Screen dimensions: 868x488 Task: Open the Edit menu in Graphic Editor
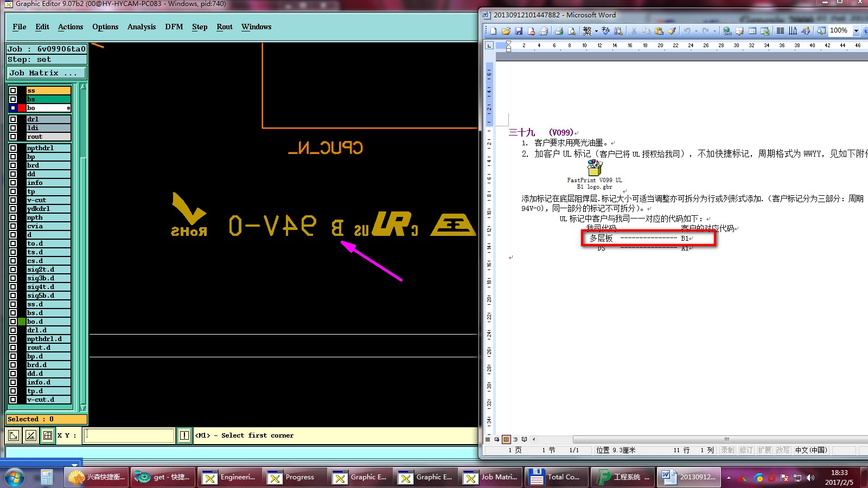pyautogui.click(x=42, y=27)
